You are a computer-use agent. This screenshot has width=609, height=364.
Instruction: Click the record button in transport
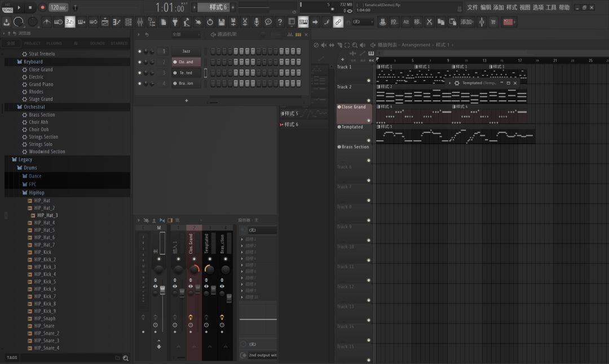tap(43, 7)
